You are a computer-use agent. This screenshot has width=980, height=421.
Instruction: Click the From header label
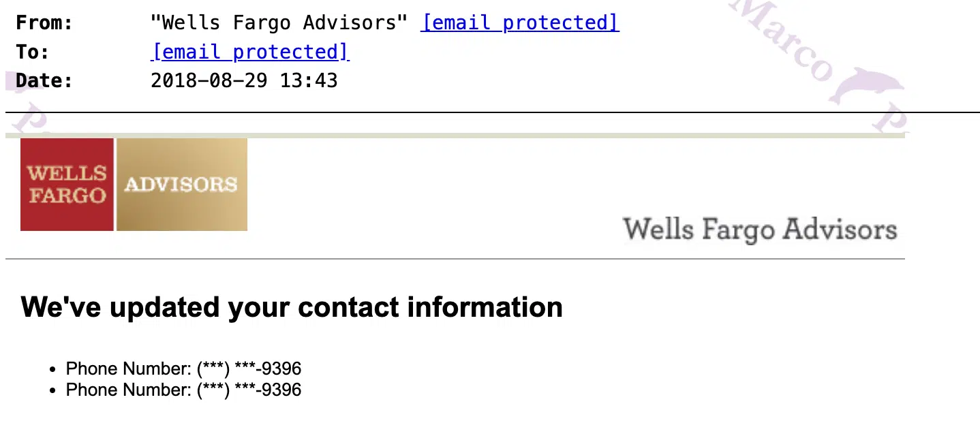[x=44, y=22]
